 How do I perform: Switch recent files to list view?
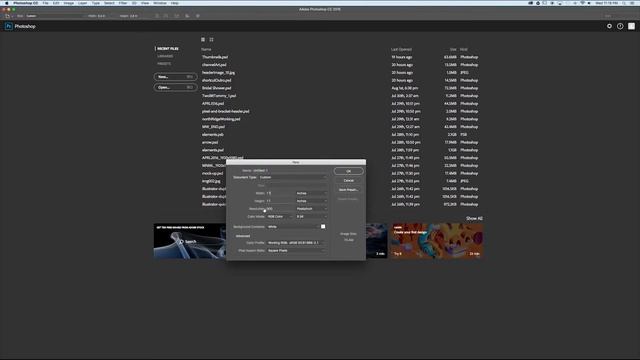click(203, 40)
